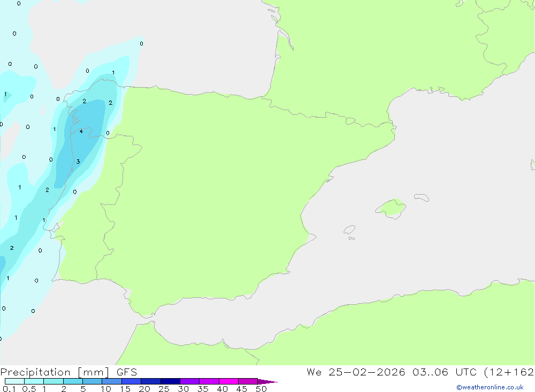Click the legend scale label '50'

coord(261,389)
